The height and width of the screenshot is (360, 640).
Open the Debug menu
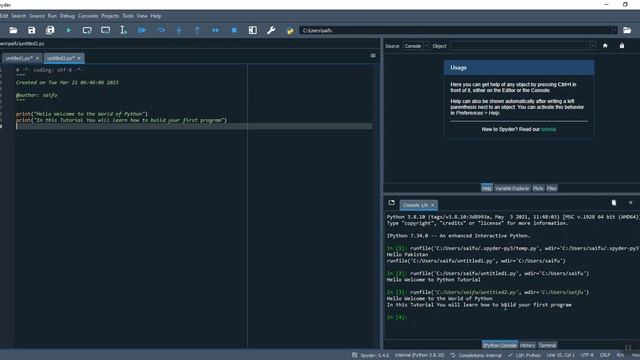tap(67, 16)
